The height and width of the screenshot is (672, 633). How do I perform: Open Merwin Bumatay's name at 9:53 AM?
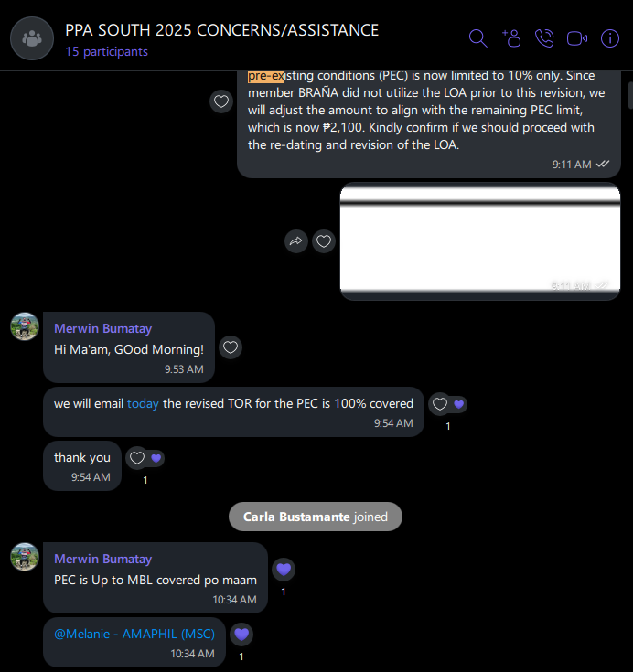click(x=103, y=329)
